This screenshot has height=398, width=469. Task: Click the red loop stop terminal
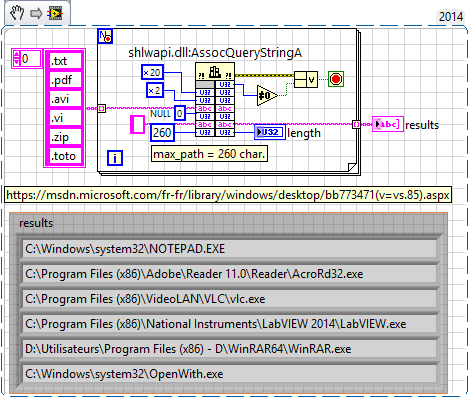336,79
